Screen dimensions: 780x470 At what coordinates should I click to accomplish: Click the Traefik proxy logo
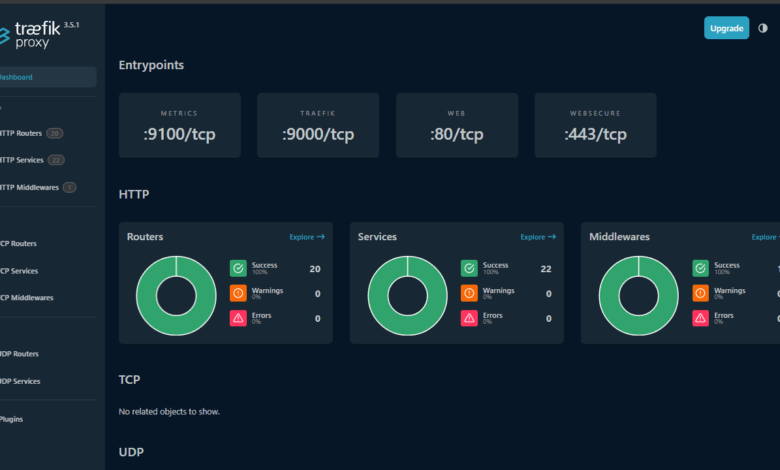(31, 35)
